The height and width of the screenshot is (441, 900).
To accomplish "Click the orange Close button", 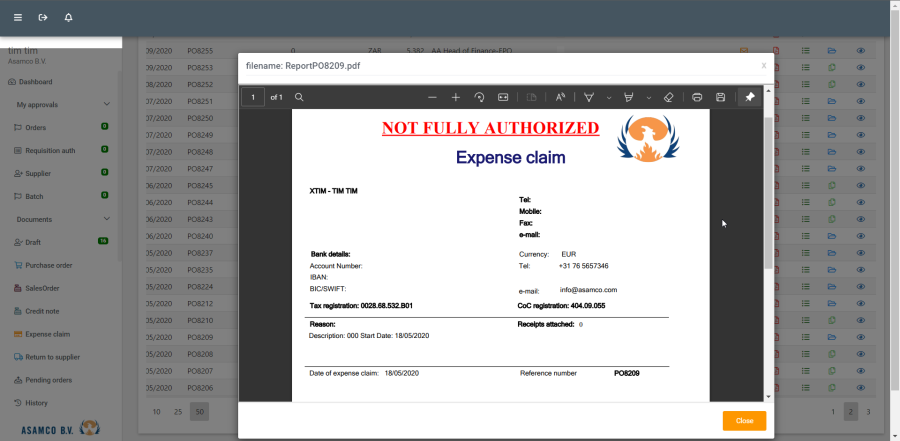I will point(744,421).
